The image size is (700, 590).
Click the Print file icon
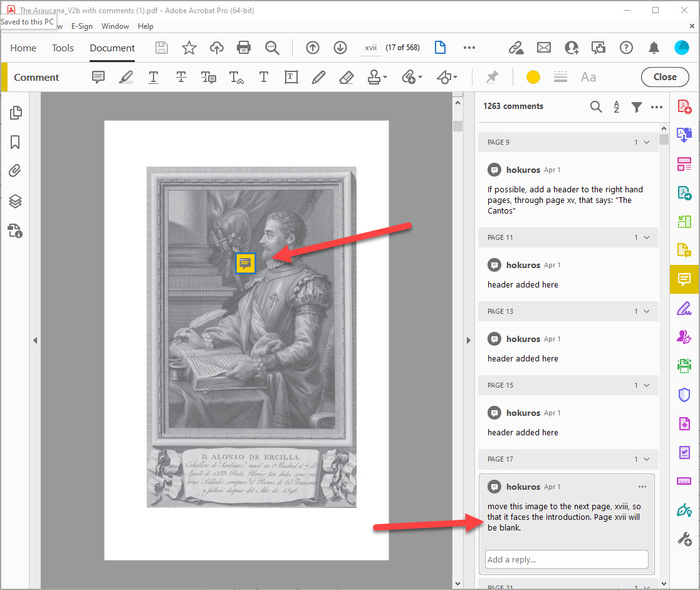tap(244, 48)
